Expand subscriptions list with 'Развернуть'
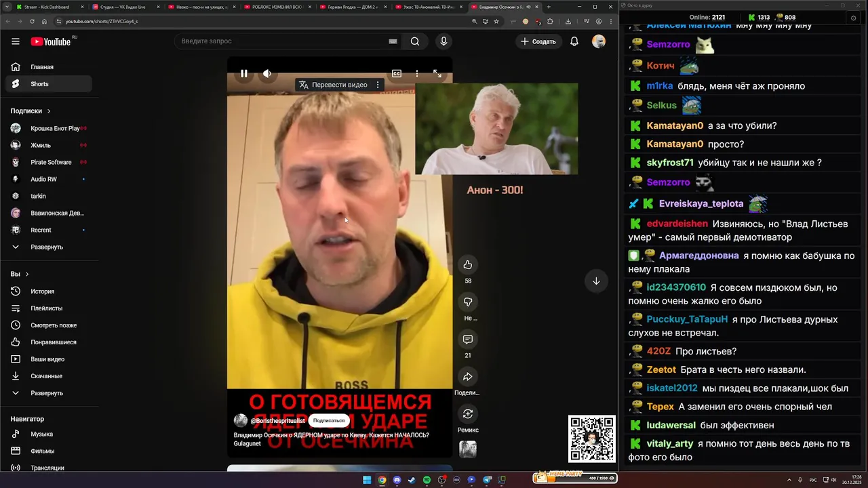 (x=49, y=247)
